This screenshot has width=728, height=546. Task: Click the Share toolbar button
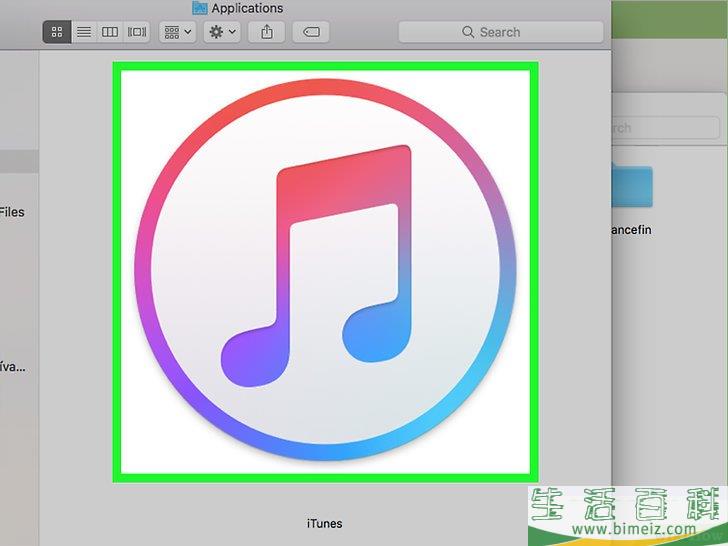(266, 32)
